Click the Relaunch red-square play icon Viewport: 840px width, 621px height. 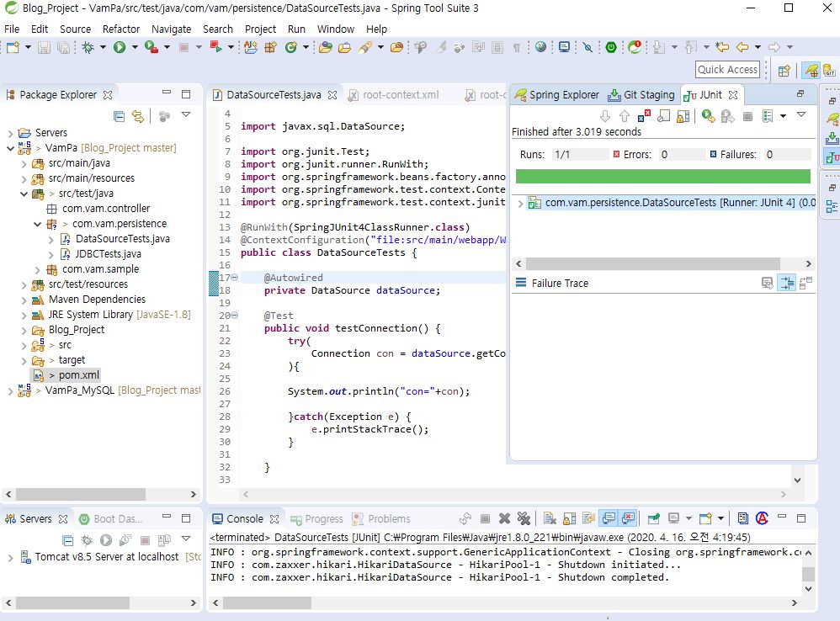pyautogui.click(x=216, y=47)
